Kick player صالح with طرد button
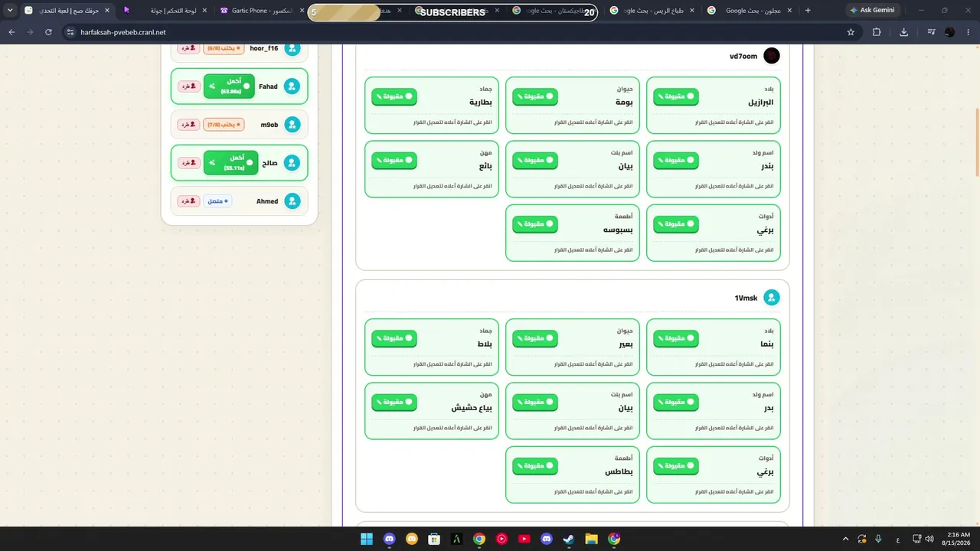980x551 pixels. 188,163
